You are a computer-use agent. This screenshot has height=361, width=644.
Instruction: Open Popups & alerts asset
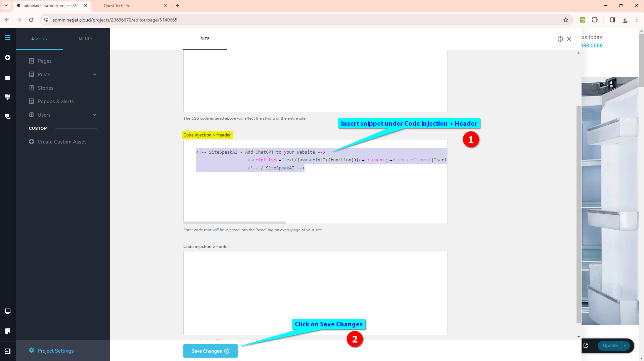click(x=56, y=101)
